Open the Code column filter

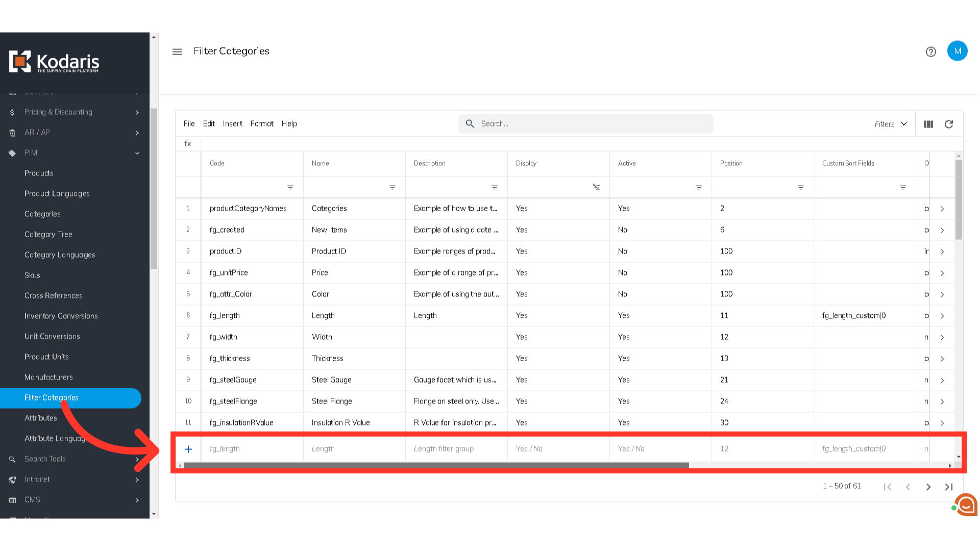click(x=290, y=187)
